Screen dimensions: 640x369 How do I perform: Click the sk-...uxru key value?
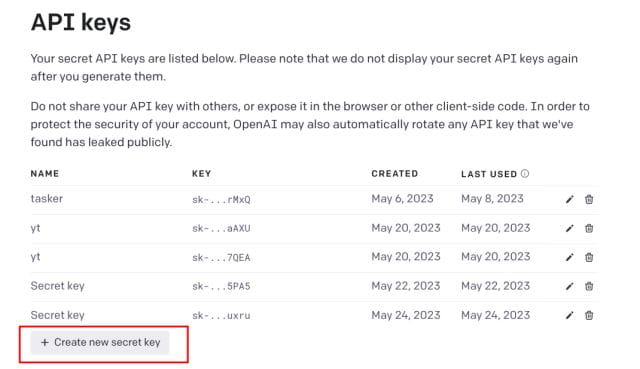coord(221,316)
